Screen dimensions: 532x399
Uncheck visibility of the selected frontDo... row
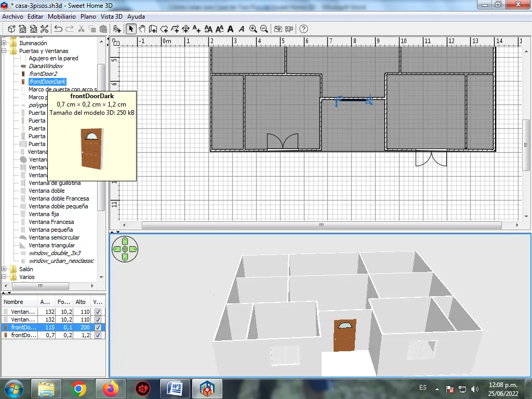point(98,327)
